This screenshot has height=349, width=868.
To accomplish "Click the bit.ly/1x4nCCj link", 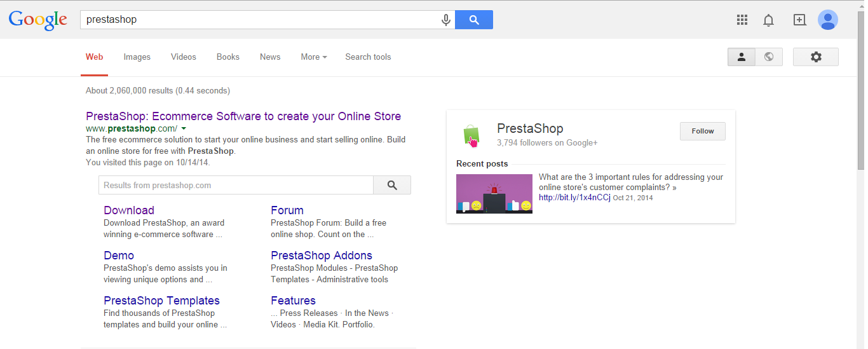I will point(574,198).
